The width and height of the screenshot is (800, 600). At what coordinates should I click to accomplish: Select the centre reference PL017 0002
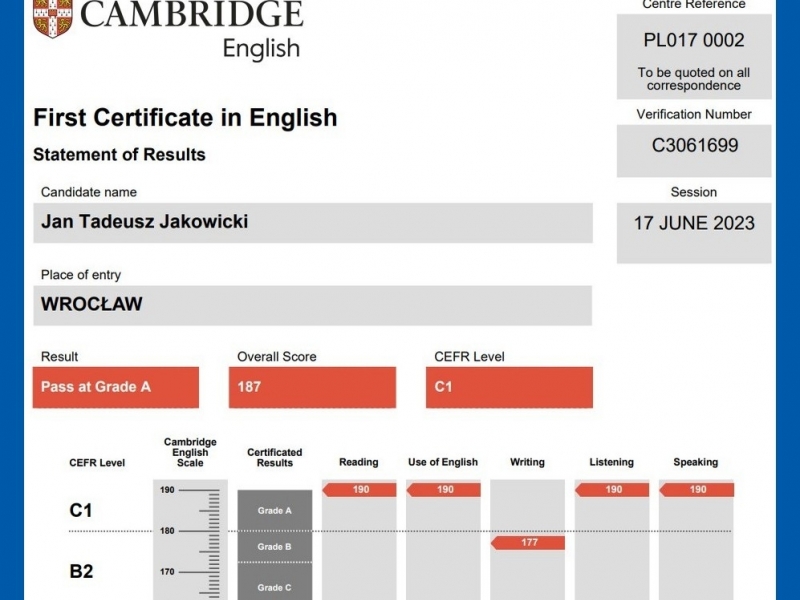coord(694,40)
